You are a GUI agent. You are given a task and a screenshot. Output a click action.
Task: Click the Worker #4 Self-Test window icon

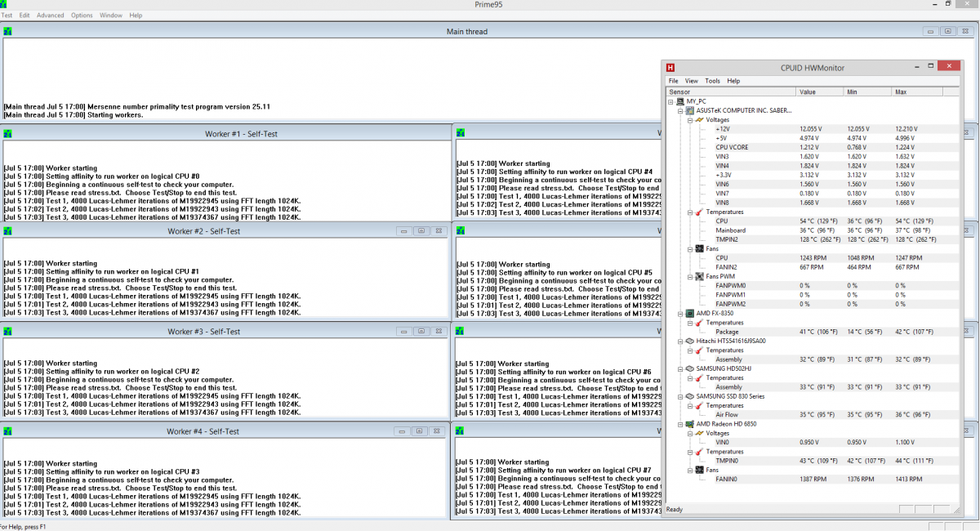tap(8, 431)
